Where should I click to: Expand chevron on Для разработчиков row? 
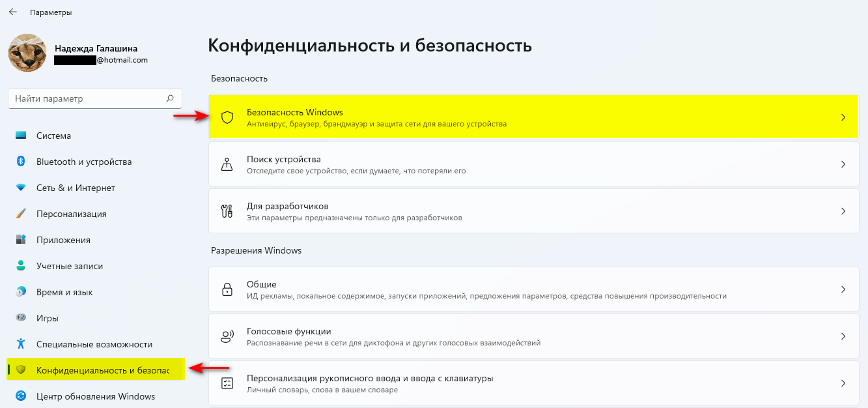point(843,211)
